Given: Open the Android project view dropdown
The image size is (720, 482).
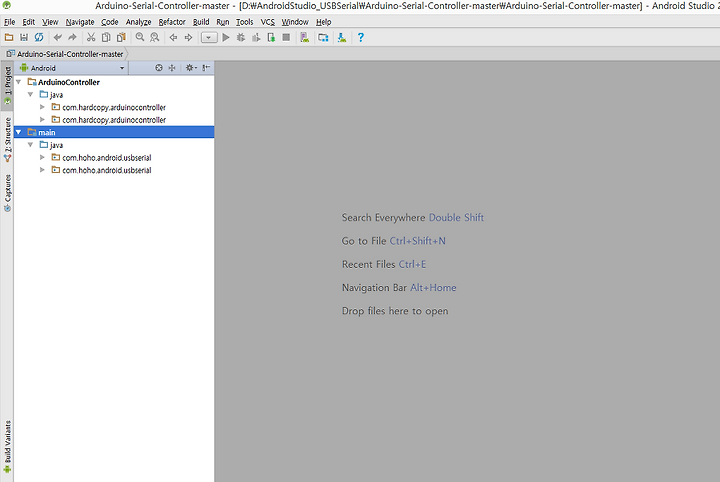Looking at the screenshot, I should tap(72, 68).
